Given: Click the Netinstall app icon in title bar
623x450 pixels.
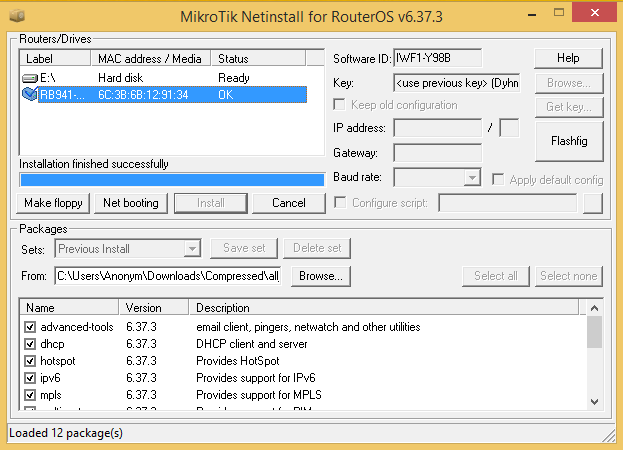Looking at the screenshot, I should [x=17, y=16].
